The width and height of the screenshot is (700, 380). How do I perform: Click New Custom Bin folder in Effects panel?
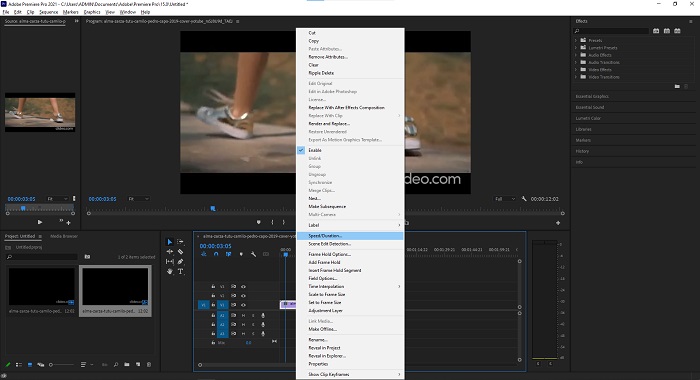click(x=677, y=86)
